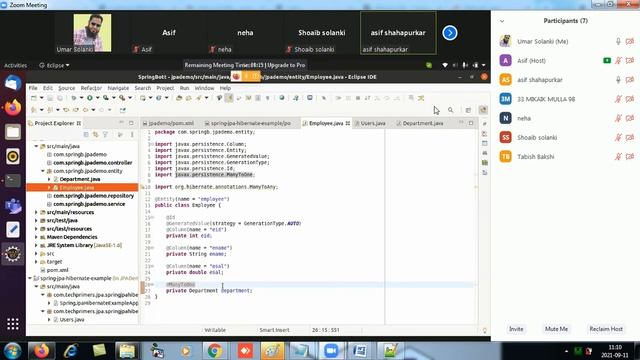Click the Save All icon in Eclipse toolbar

pos(60,98)
